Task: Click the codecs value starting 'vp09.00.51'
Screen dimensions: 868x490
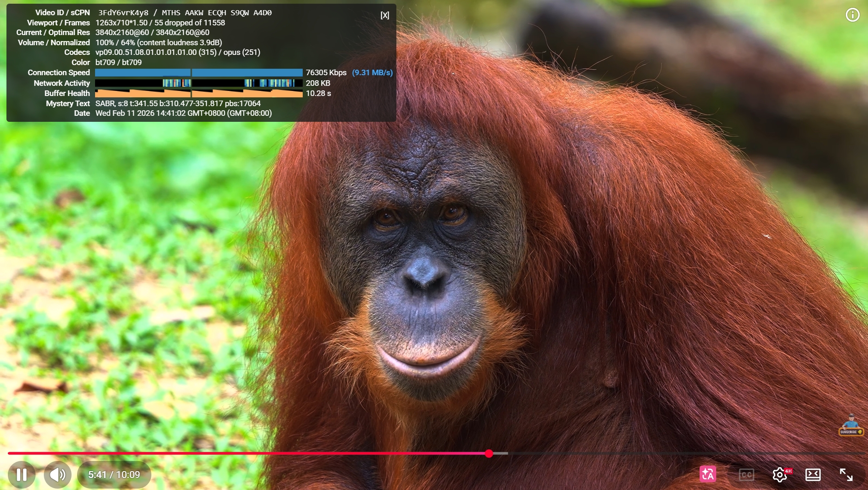Action: point(178,52)
